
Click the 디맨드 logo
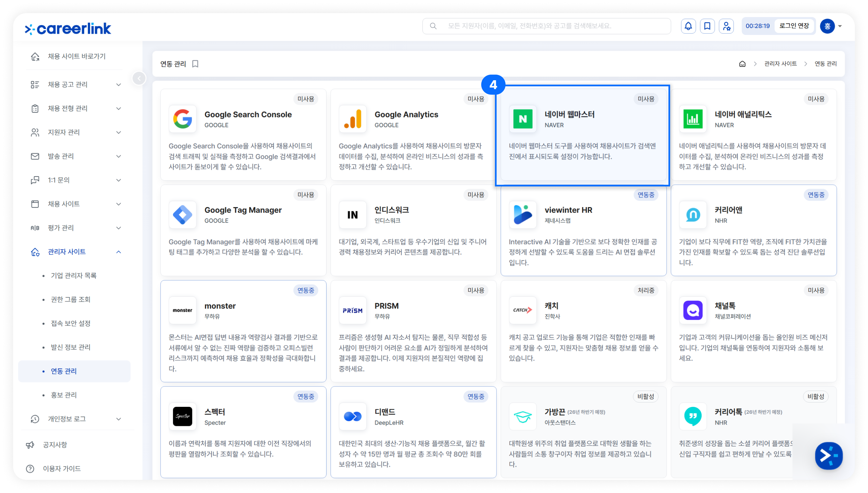(x=352, y=416)
